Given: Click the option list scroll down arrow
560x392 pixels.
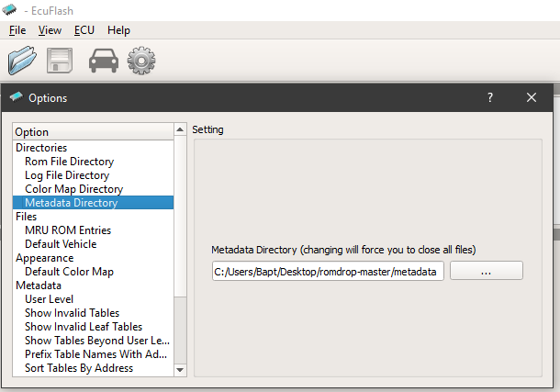Looking at the screenshot, I should (180, 370).
